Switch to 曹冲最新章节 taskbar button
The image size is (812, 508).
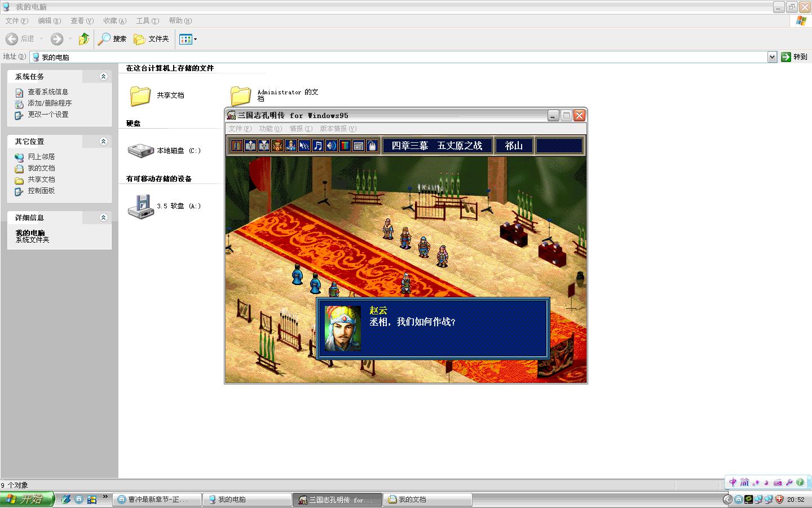157,500
